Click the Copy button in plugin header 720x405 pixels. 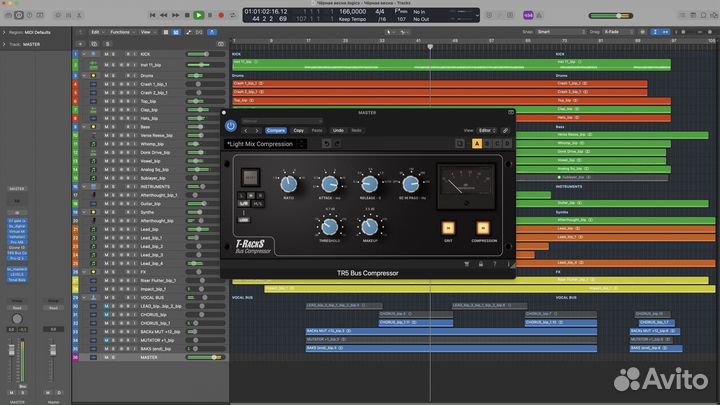pos(298,130)
